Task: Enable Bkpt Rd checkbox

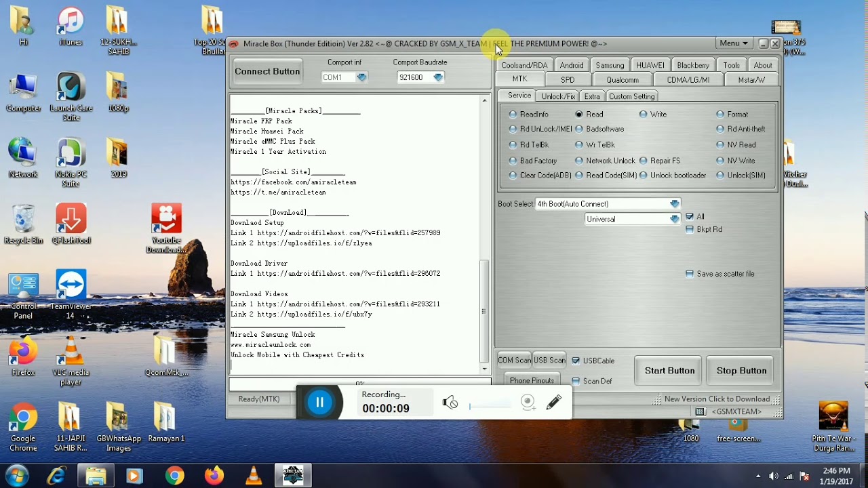Action: point(690,229)
